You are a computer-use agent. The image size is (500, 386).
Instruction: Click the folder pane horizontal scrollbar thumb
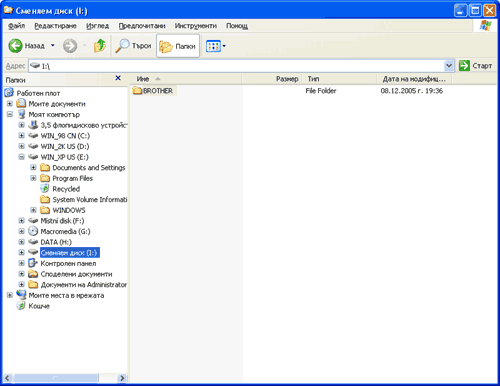(x=56, y=378)
